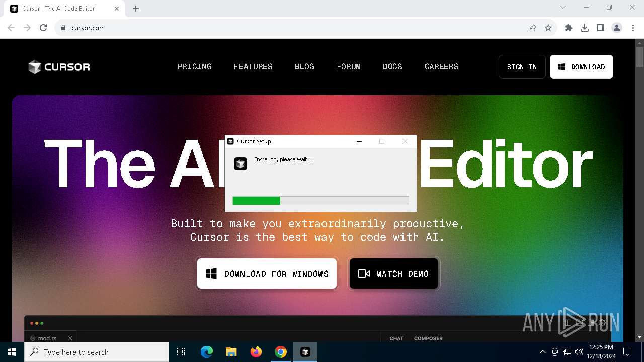
Task: Click DOWNLOAD FOR WINDOWS button
Action: click(267, 274)
